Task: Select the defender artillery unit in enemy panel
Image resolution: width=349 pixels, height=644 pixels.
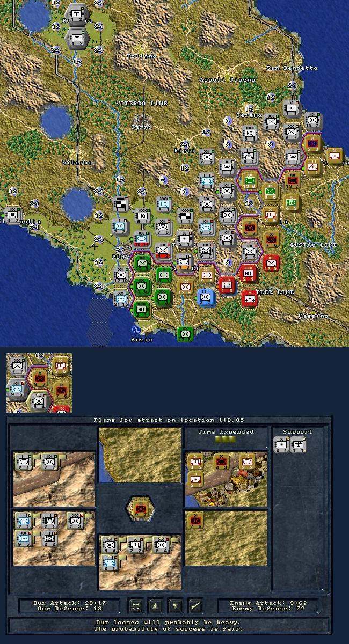Action: (x=196, y=479)
